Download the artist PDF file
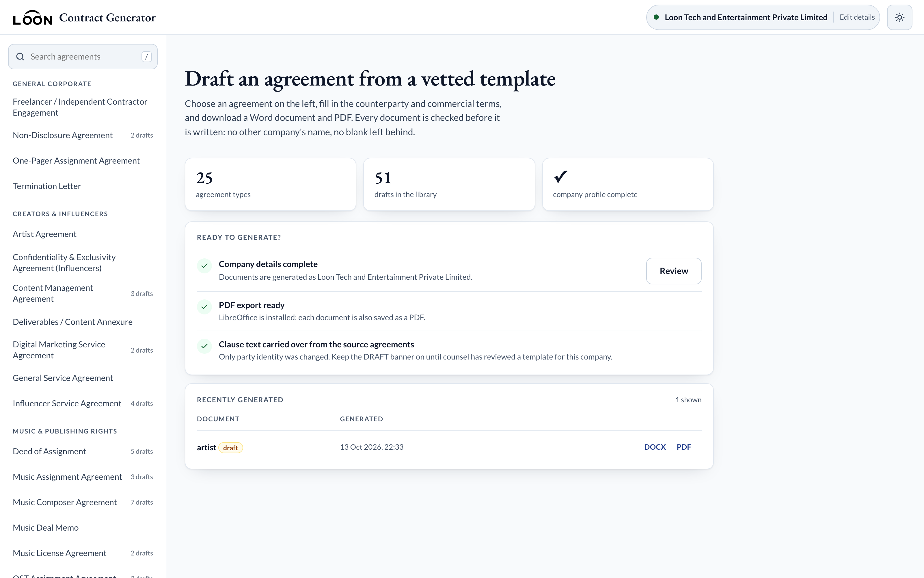 (684, 447)
